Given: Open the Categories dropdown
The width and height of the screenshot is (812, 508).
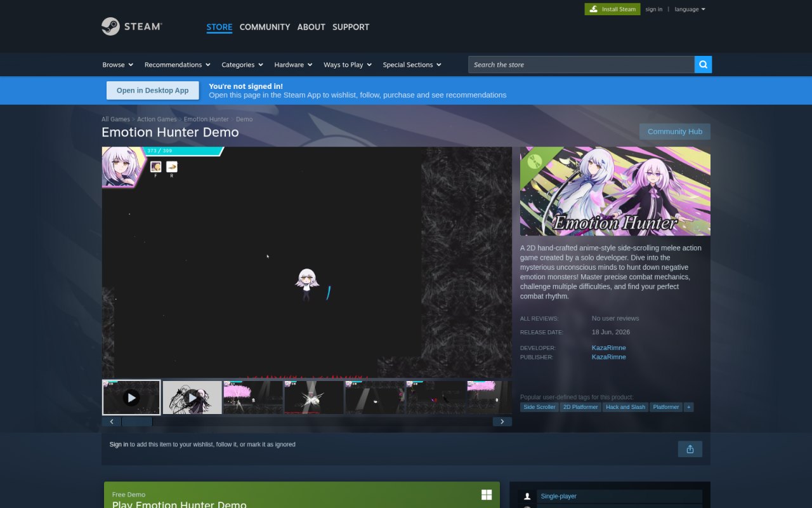Looking at the screenshot, I should point(242,65).
